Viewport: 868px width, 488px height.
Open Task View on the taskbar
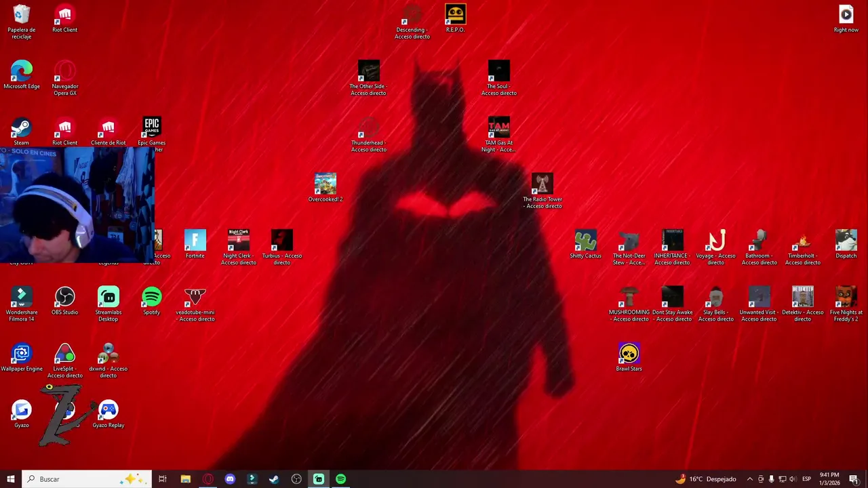click(163, 479)
